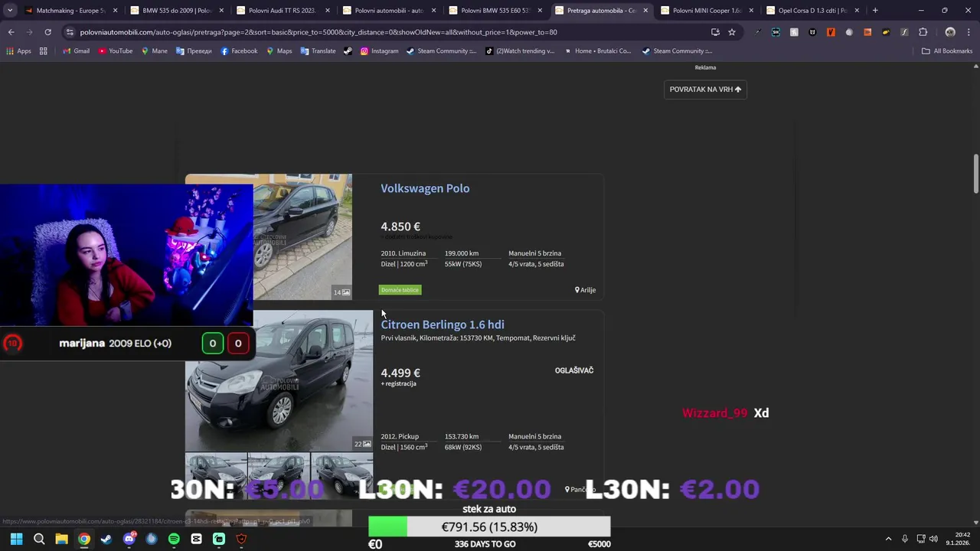Close the Pretraga automobila tab
This screenshot has height=551, width=980.
(645, 11)
